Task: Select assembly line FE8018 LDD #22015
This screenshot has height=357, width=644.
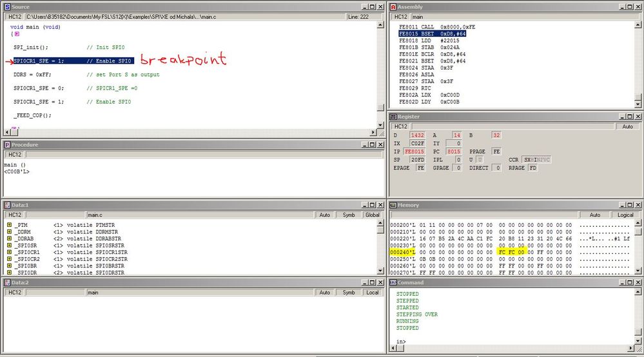Action: point(429,41)
